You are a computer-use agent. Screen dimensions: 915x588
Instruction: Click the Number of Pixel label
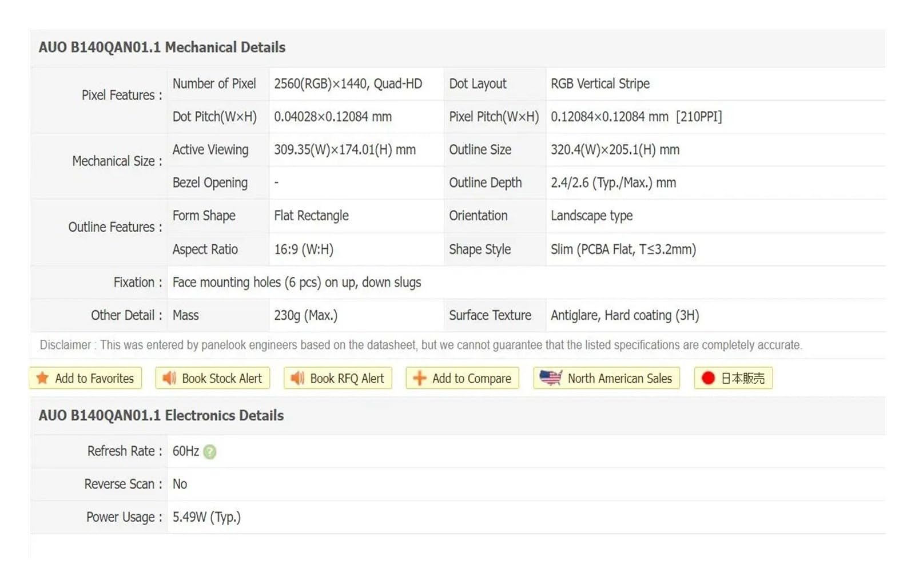click(214, 84)
